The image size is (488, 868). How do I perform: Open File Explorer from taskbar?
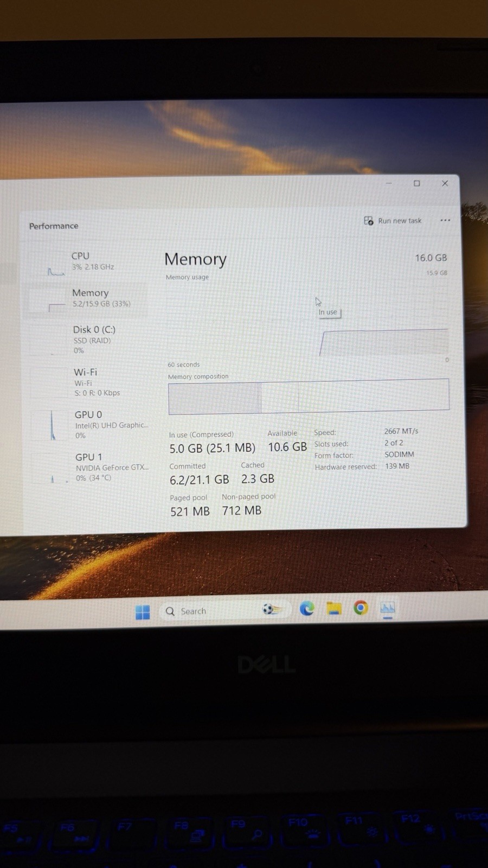point(333,608)
